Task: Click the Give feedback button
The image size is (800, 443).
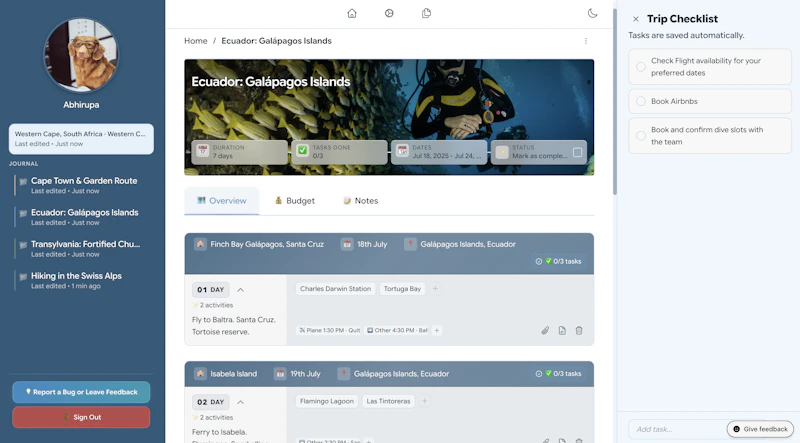Action: click(x=760, y=429)
